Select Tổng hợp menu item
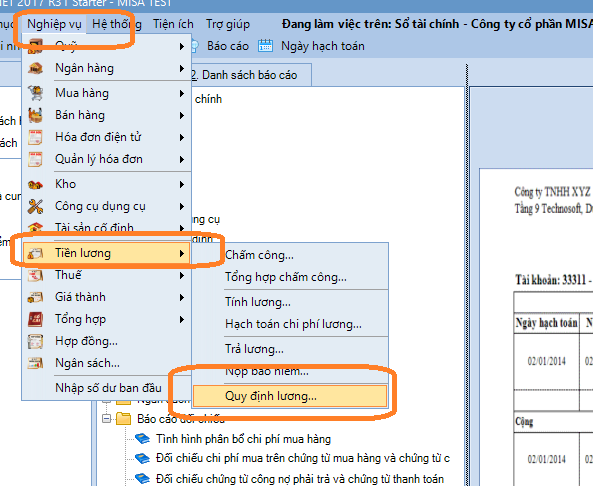Viewport: 593px width, 486px height. [x=106, y=319]
